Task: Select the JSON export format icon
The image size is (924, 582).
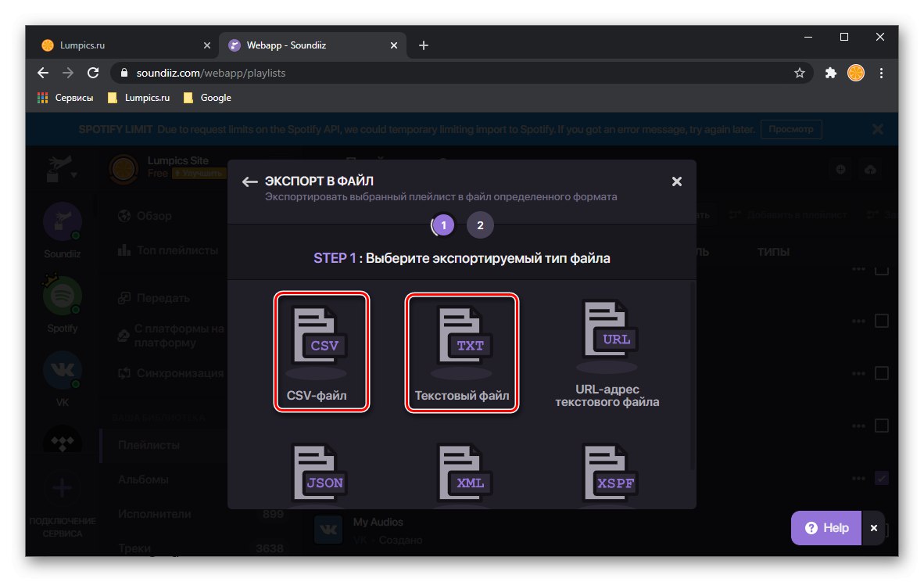Action: coord(320,474)
